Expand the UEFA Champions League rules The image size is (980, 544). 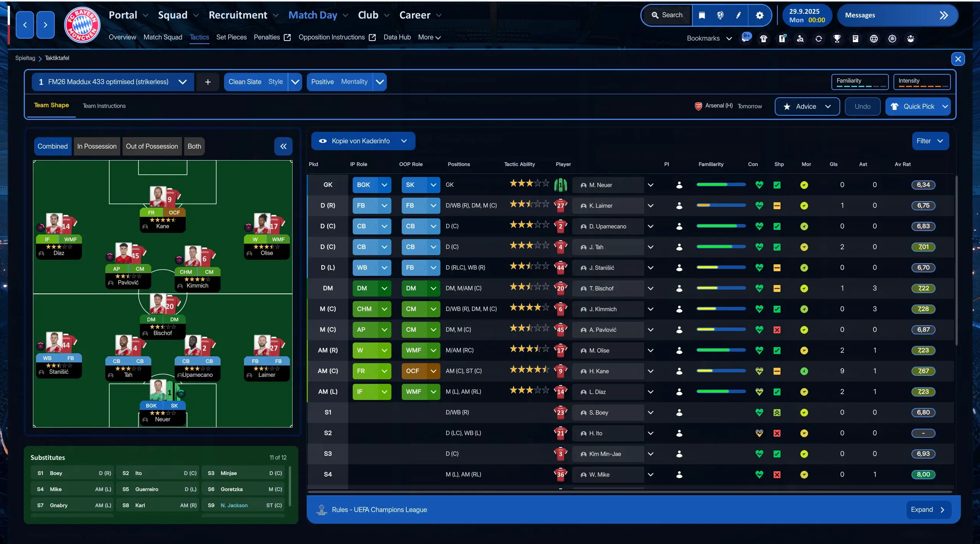[928, 510]
